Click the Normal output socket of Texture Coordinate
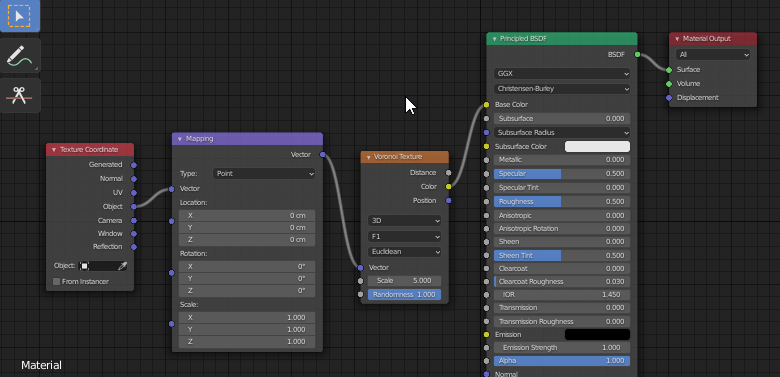Image resolution: width=780 pixels, height=377 pixels. (134, 179)
